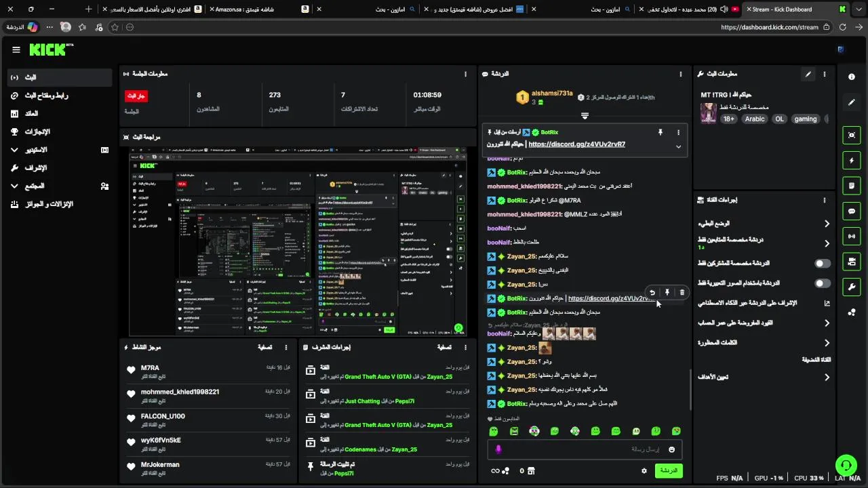
Task: Toggle the document log widget icon in sidebar
Action: (852, 186)
